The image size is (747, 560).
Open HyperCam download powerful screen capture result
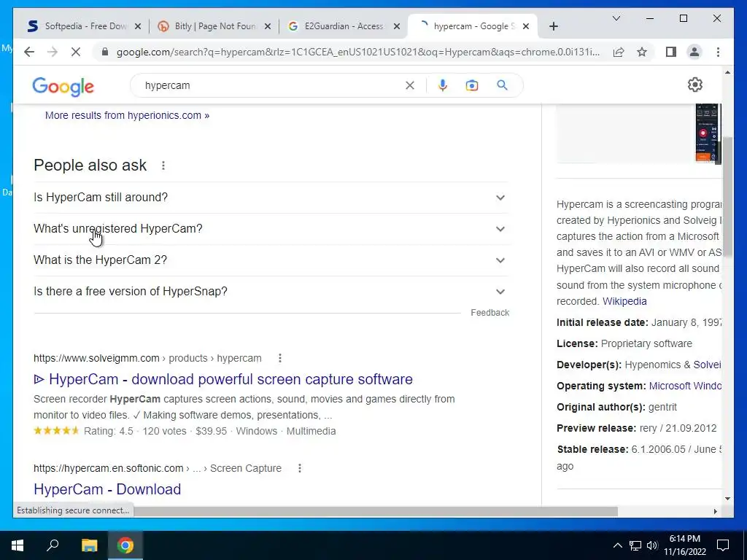(223, 379)
